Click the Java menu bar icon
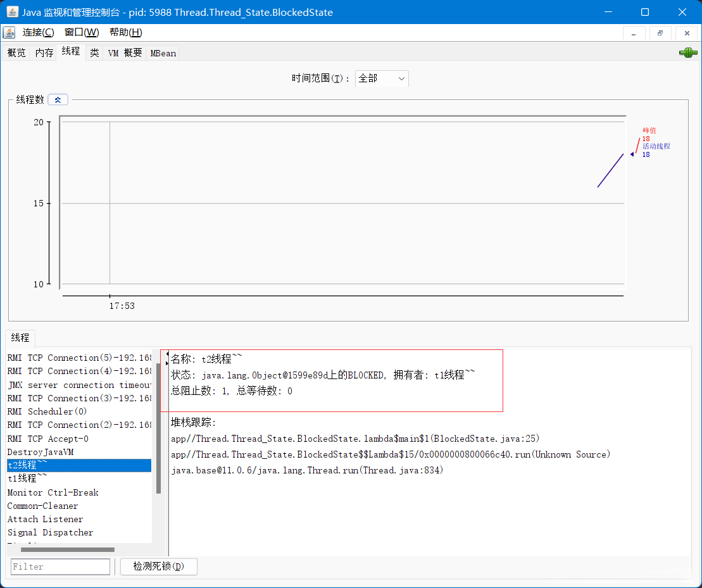Viewport: 702px width, 588px height. tap(9, 32)
